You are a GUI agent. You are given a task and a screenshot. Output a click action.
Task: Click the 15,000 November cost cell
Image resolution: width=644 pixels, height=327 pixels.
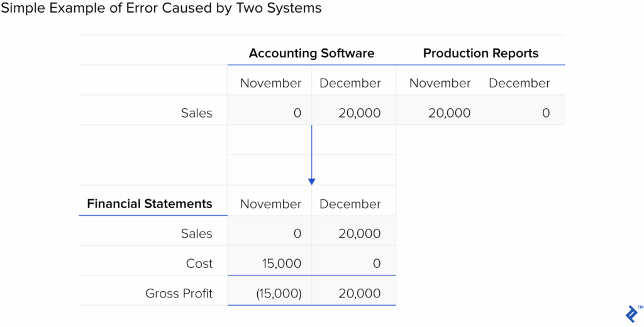281,263
